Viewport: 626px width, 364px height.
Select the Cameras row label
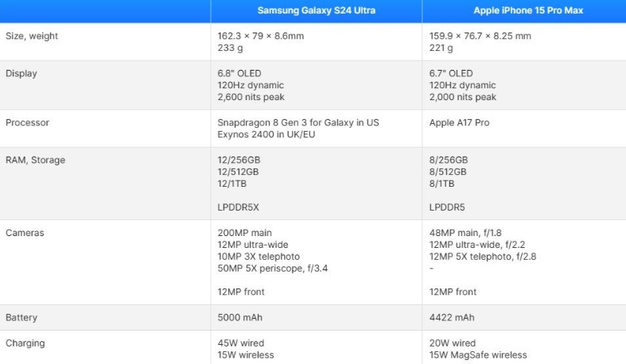point(25,233)
